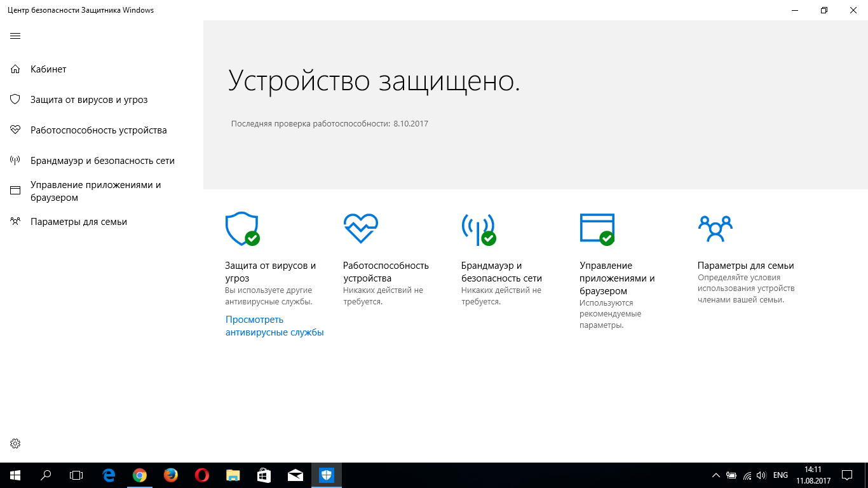Select Работоспособность устройства in sidebar

click(98, 130)
